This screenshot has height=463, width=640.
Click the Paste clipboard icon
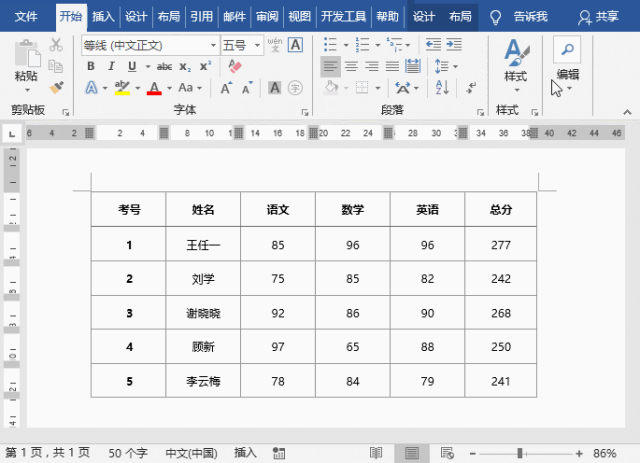click(27, 53)
